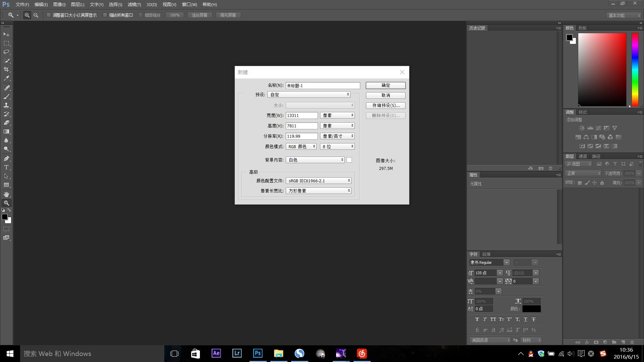The height and width of the screenshot is (362, 644).
Task: Select the Clone Stamp tool
Action: 6,105
